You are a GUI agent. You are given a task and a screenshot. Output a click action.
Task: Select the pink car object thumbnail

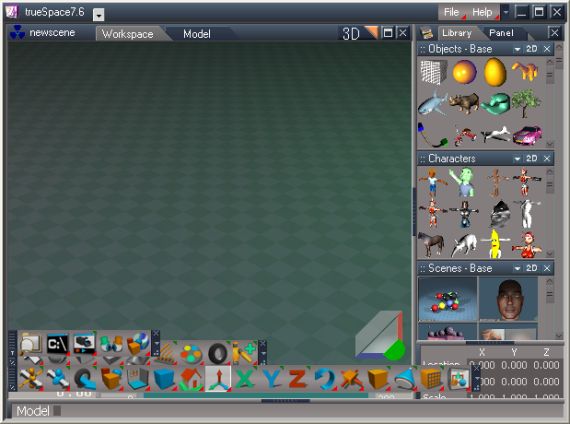coord(527,135)
